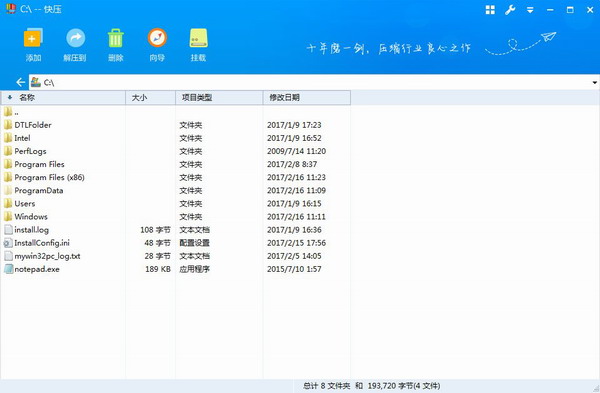Sort by 名称 column header
The height and width of the screenshot is (393, 600).
pos(63,98)
